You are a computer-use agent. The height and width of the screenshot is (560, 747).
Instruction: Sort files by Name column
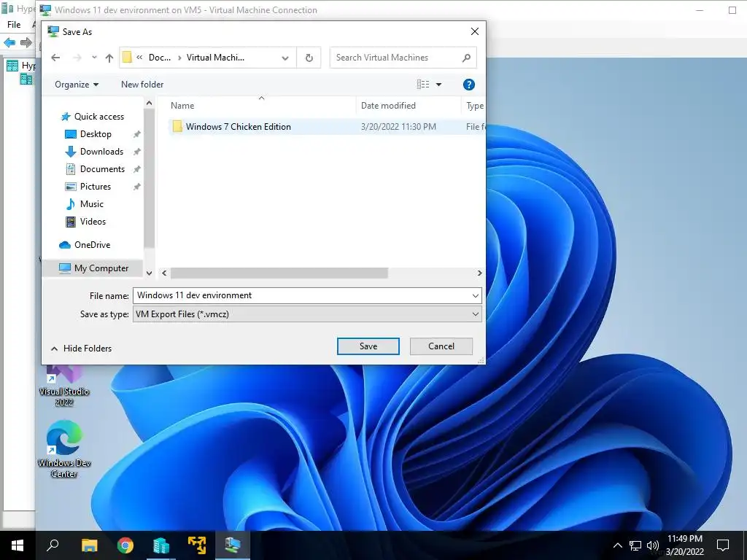point(182,106)
